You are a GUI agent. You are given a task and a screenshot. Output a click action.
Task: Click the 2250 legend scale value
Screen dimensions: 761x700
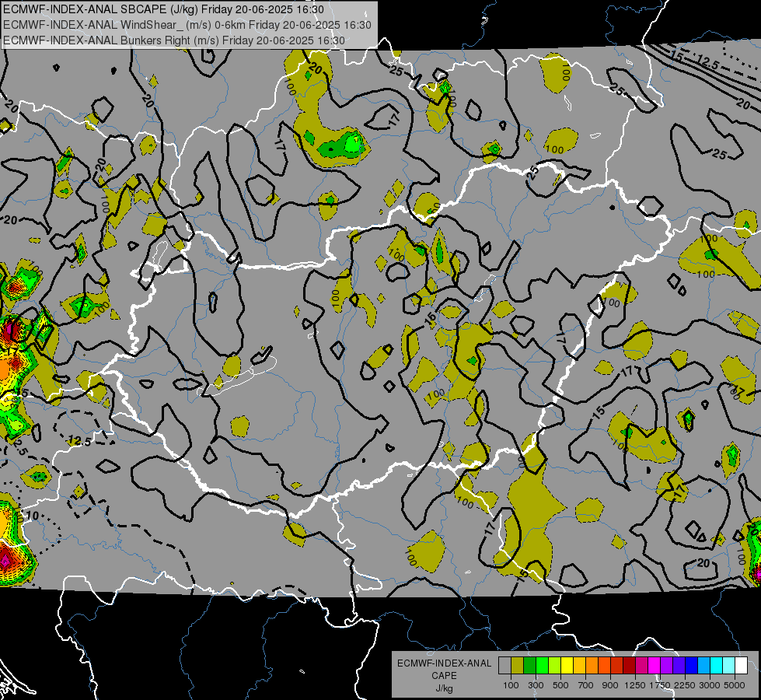(x=685, y=685)
